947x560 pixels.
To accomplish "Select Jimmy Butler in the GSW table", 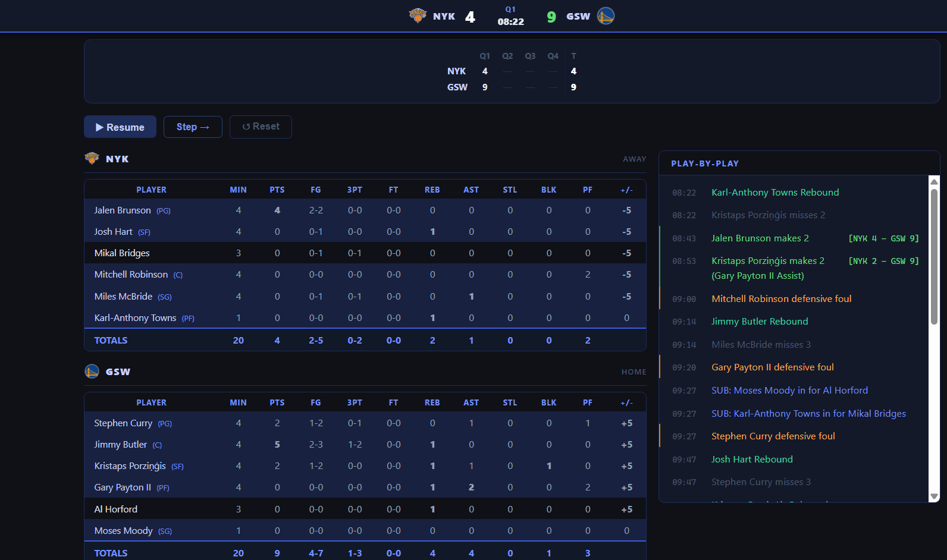I will click(120, 444).
